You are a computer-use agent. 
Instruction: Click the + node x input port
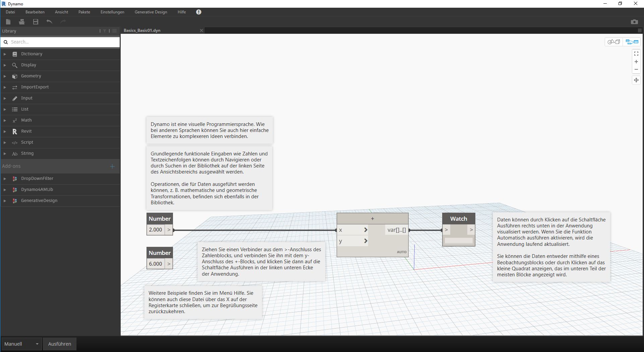(x=352, y=230)
